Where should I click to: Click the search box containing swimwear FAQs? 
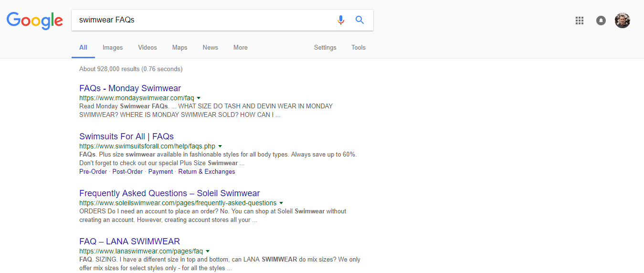pyautogui.click(x=201, y=20)
